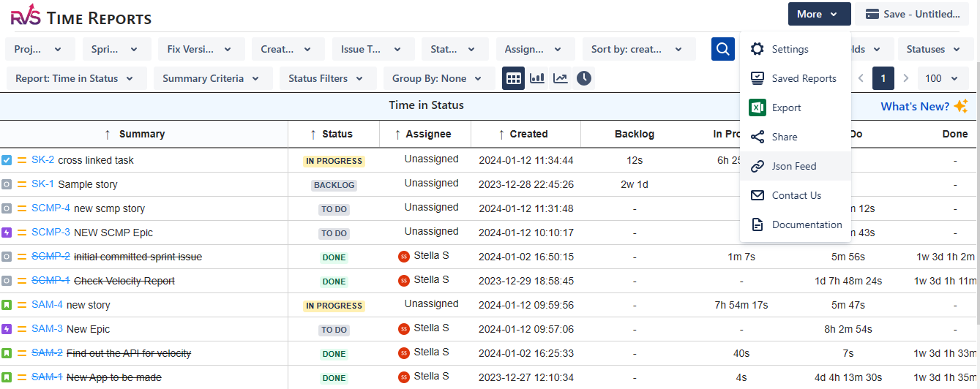This screenshot has width=980, height=389.
Task: Go to the next results page arrow
Action: [x=906, y=78]
